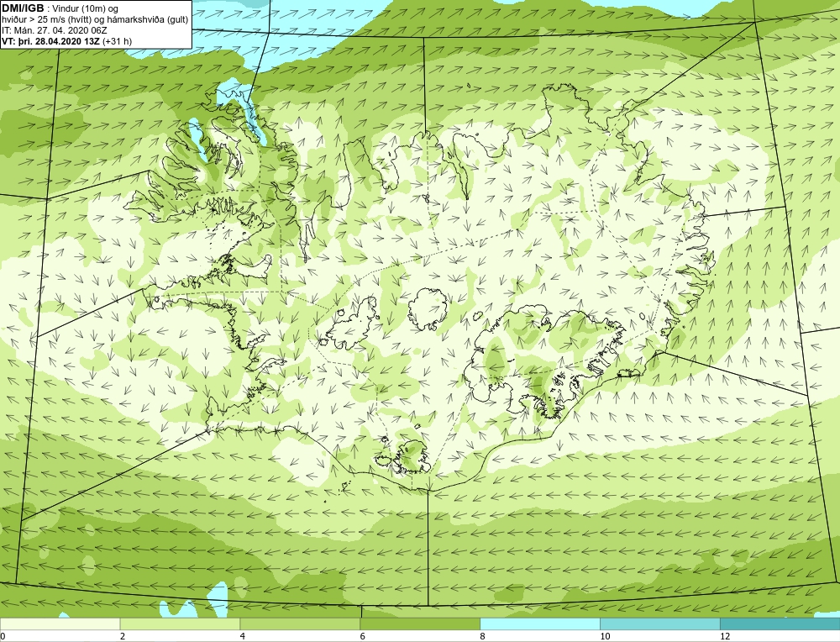Click the legend scale label 0
The height and width of the screenshot is (642, 840).
pyautogui.click(x=3, y=636)
